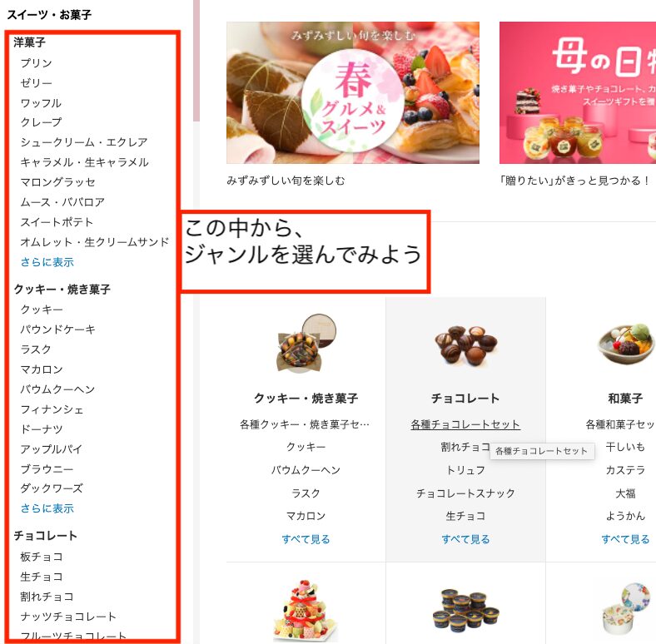Select プリン in the sidebar
Screen dimensions: 656x644
37,63
